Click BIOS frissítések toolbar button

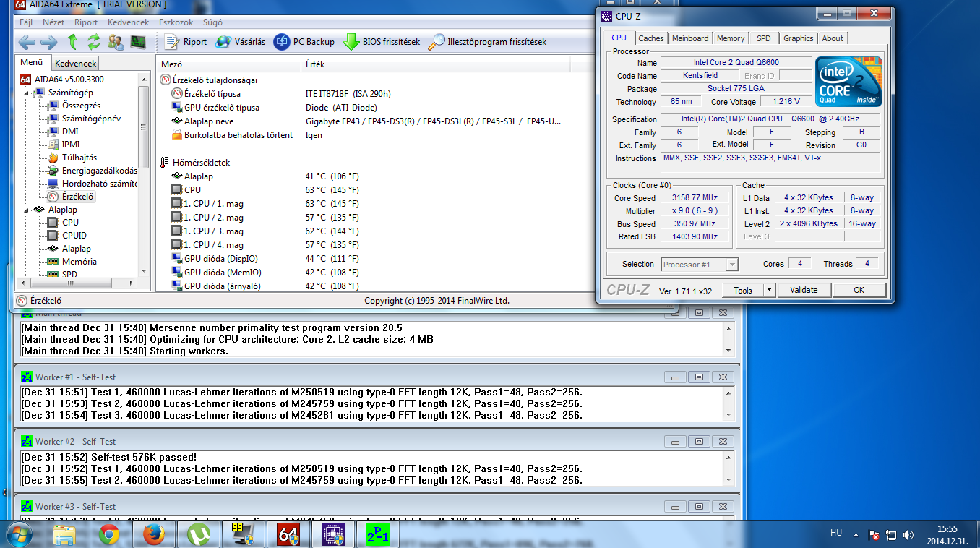coord(381,42)
